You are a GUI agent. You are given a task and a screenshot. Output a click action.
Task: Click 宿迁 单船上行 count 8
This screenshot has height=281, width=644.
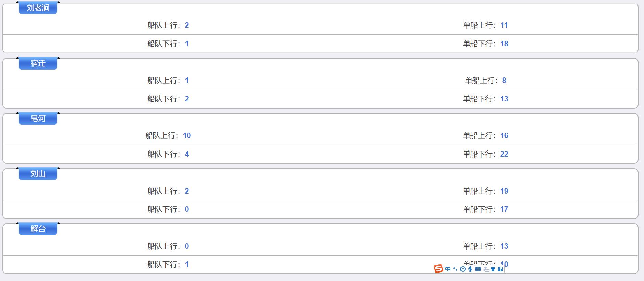(504, 81)
